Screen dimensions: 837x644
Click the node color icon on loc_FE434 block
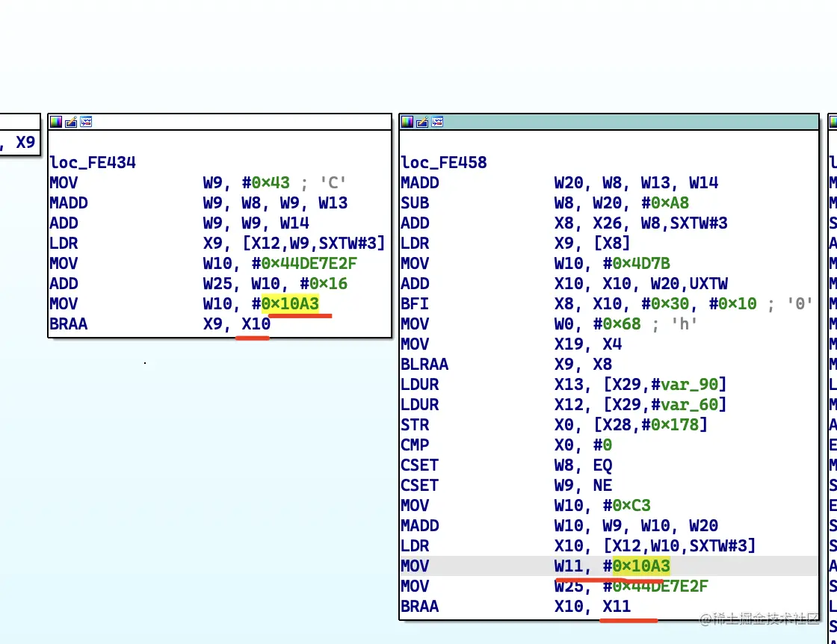56,123
